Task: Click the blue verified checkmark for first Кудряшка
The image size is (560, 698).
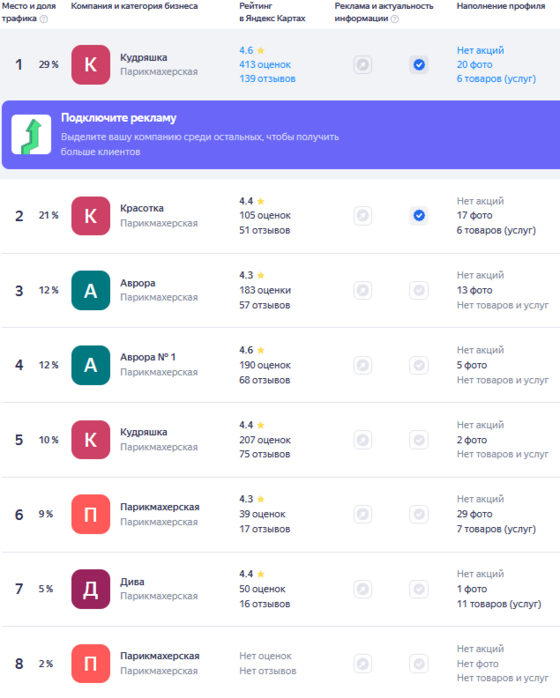Action: tap(419, 65)
